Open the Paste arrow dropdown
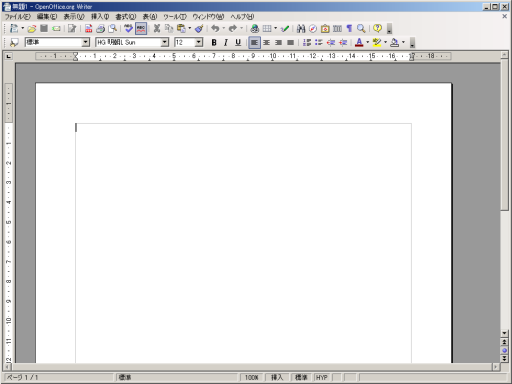Viewport: 512px width, 384px height. 190,29
